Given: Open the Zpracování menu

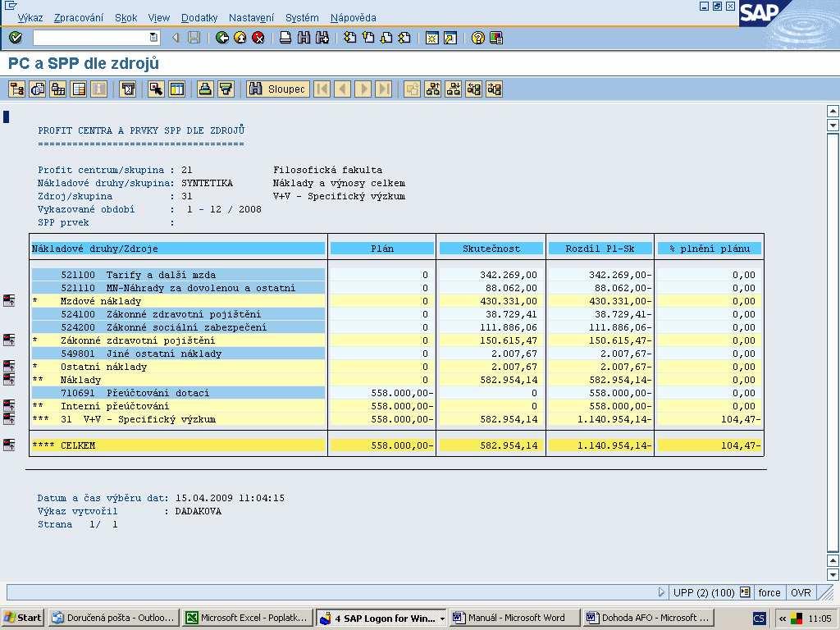Looking at the screenshot, I should (79, 18).
